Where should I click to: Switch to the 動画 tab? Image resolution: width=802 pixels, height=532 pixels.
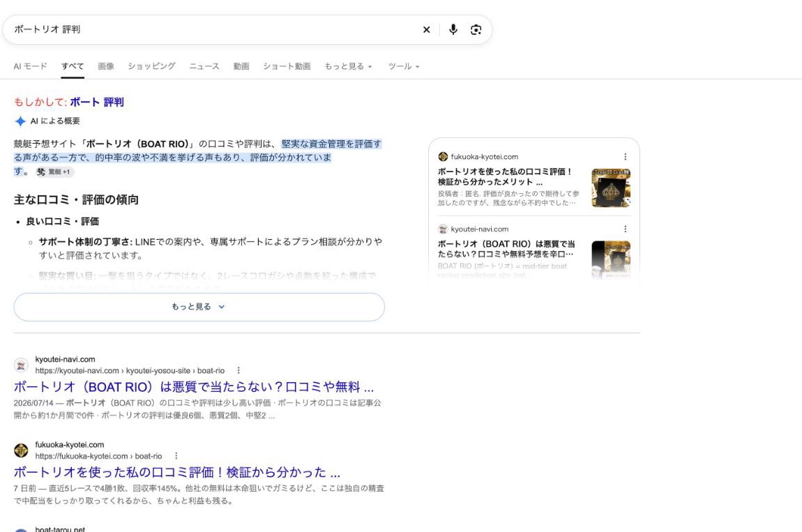pyautogui.click(x=241, y=66)
